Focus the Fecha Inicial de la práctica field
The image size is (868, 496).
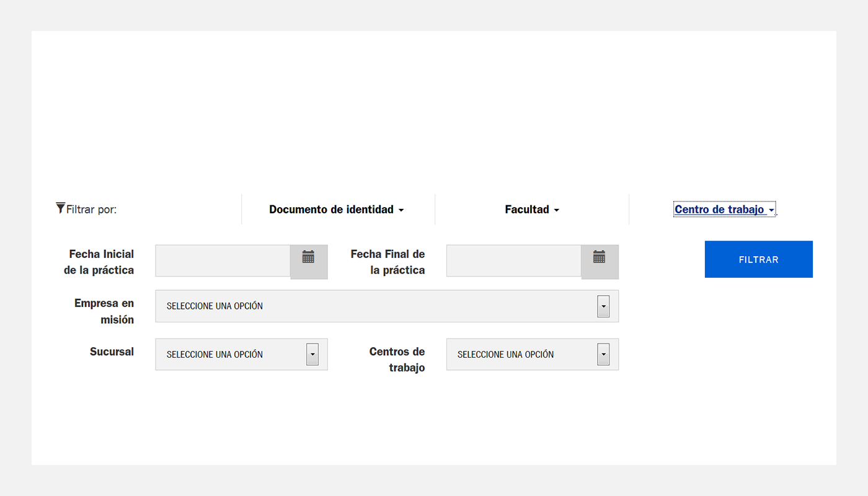pos(223,261)
